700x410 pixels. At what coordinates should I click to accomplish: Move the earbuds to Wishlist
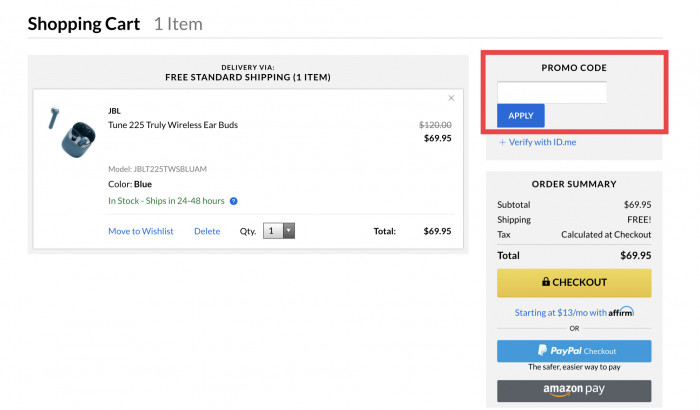pyautogui.click(x=140, y=231)
